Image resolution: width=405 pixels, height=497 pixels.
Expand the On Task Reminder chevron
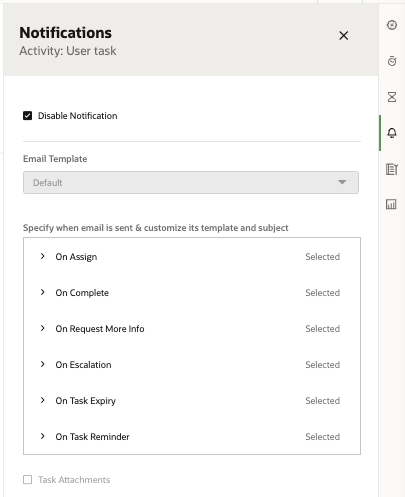pos(43,436)
